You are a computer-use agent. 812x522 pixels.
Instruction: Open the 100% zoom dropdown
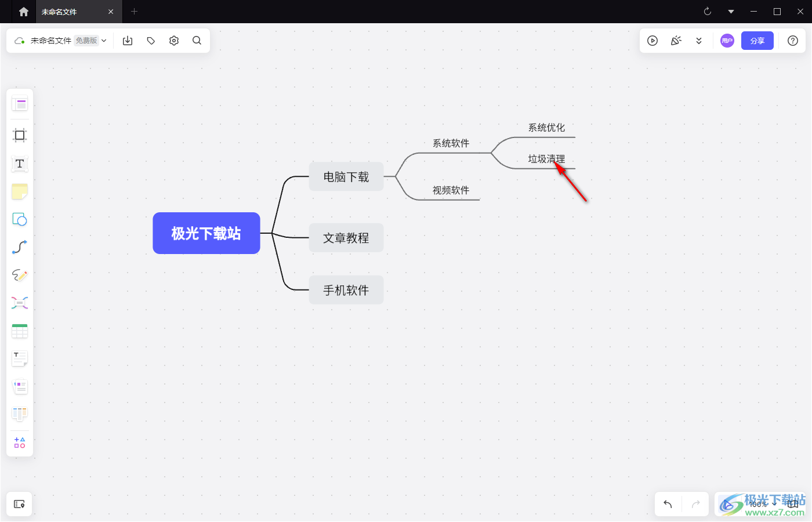point(763,504)
